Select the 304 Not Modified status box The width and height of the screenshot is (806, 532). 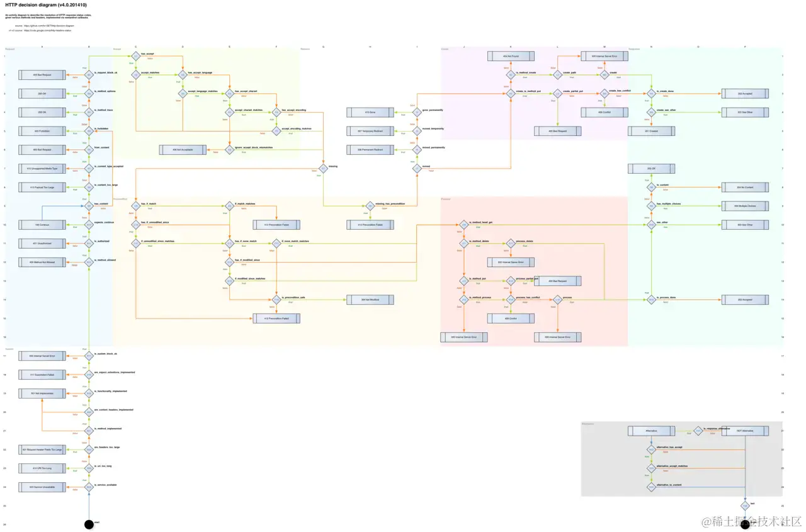[370, 300]
